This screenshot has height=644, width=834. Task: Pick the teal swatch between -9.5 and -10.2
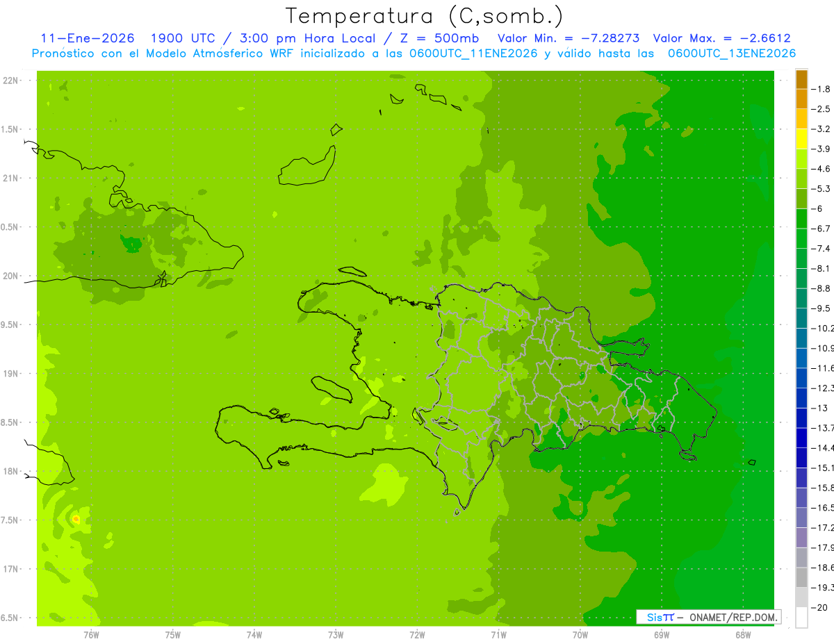click(801, 318)
